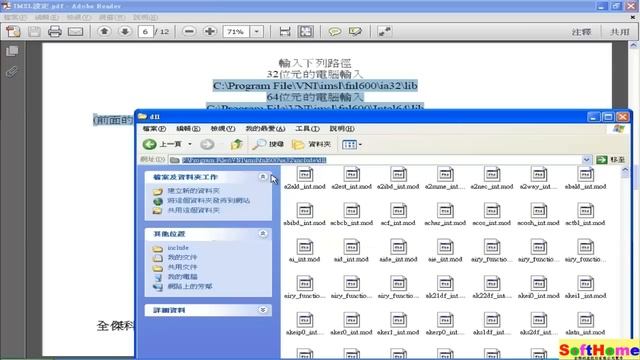The image size is (640, 360).
Task: Open 檔案(F) menu in Explorer window
Action: pyautogui.click(x=154, y=129)
